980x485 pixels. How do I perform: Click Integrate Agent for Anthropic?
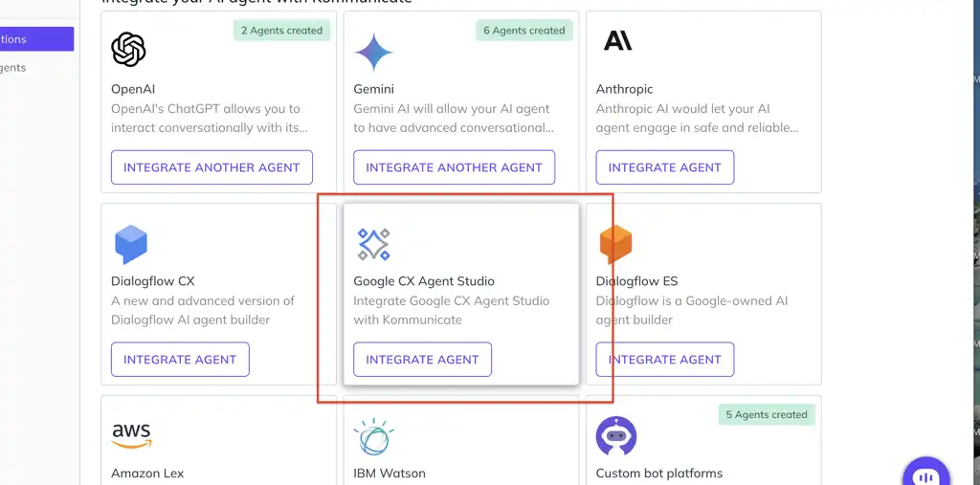[665, 167]
